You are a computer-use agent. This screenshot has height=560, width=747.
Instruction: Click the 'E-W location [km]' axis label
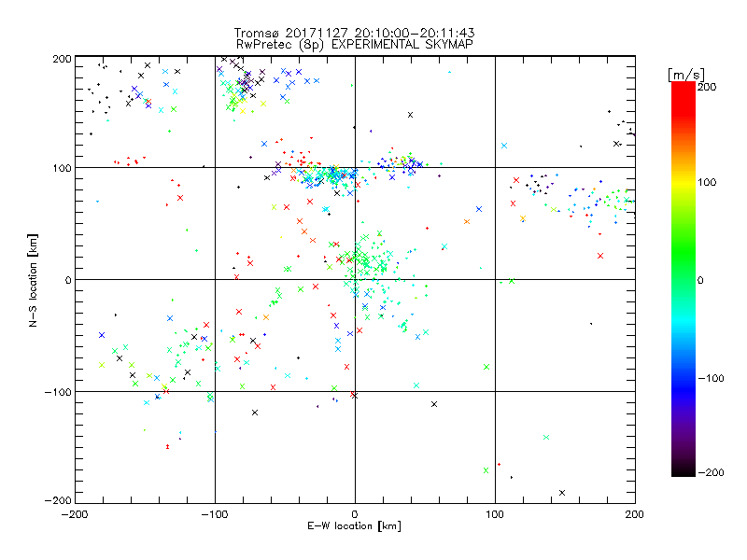(355, 526)
